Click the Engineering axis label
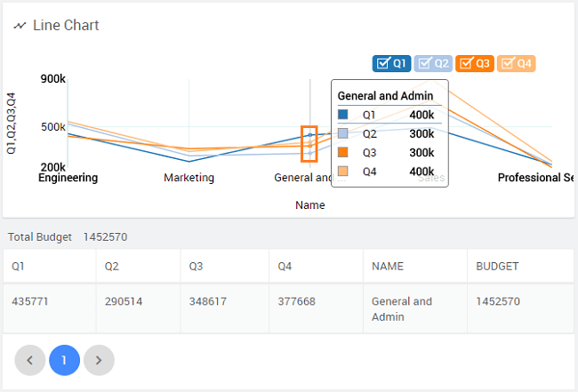Viewport: 578px width, 392px height. click(68, 178)
